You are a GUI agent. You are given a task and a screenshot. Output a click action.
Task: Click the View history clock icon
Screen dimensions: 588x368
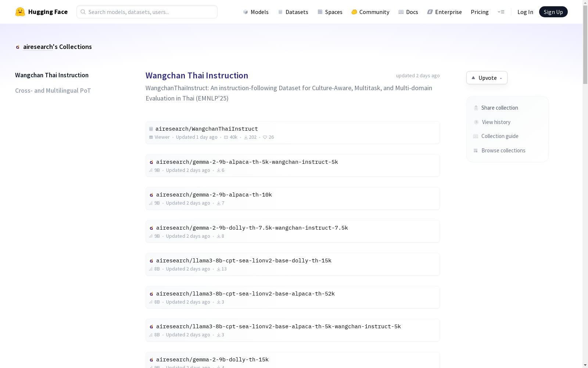476,122
